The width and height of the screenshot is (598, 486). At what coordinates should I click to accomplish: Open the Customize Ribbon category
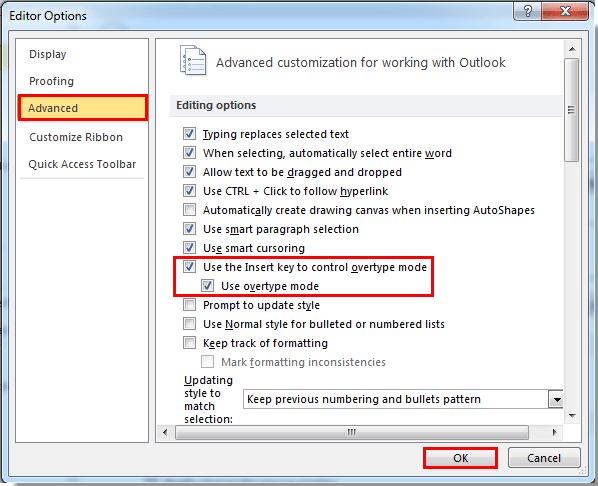pos(76,137)
